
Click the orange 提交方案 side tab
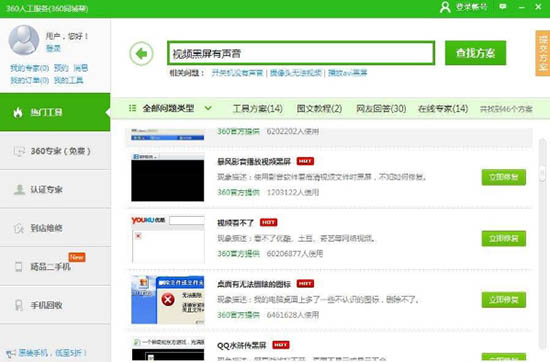[543, 53]
